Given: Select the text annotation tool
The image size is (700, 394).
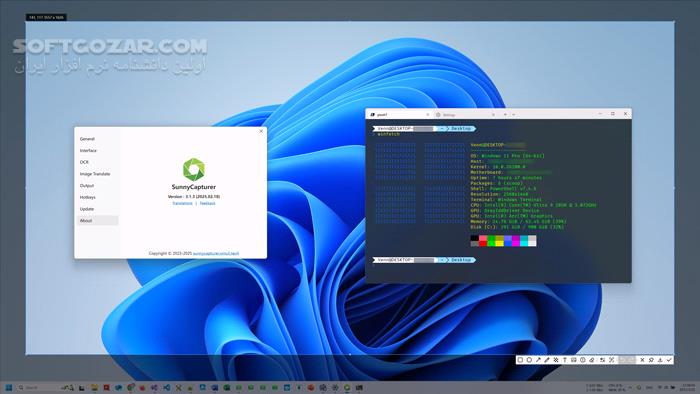Looking at the screenshot, I should pyautogui.click(x=565, y=360).
